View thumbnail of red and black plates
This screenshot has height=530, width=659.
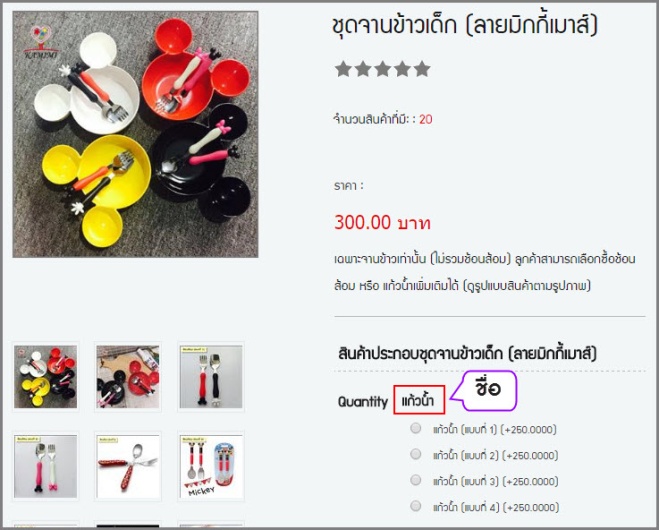pos(128,377)
